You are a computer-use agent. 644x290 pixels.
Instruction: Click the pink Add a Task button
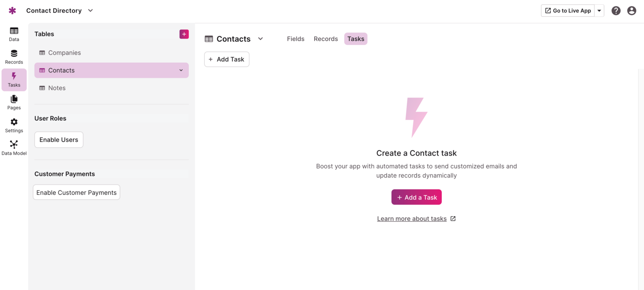point(416,197)
